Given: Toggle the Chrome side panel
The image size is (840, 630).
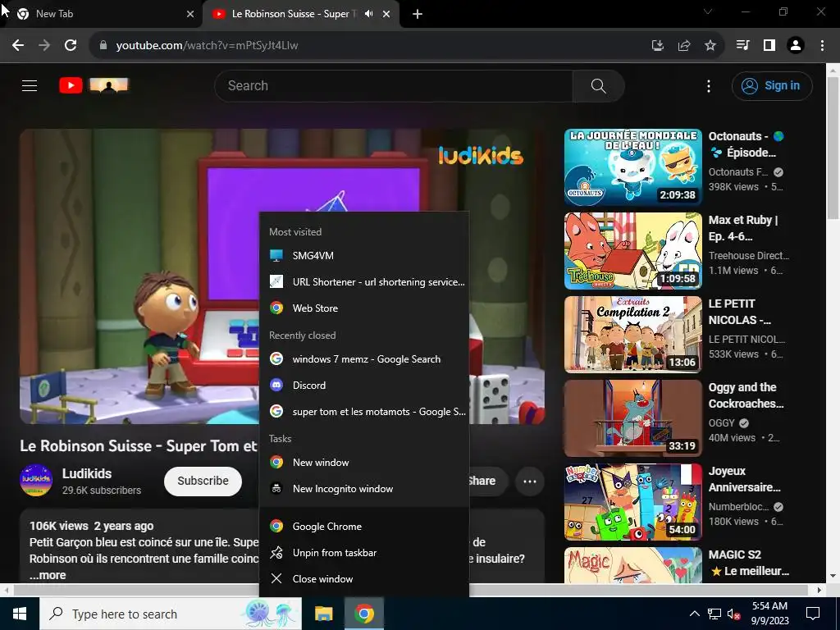Looking at the screenshot, I should (769, 46).
